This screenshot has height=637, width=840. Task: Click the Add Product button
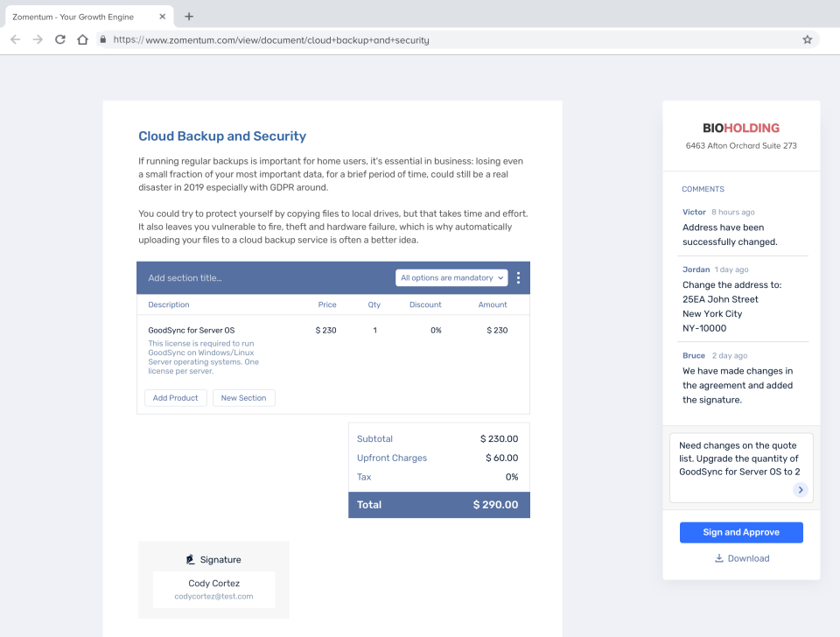pos(176,398)
